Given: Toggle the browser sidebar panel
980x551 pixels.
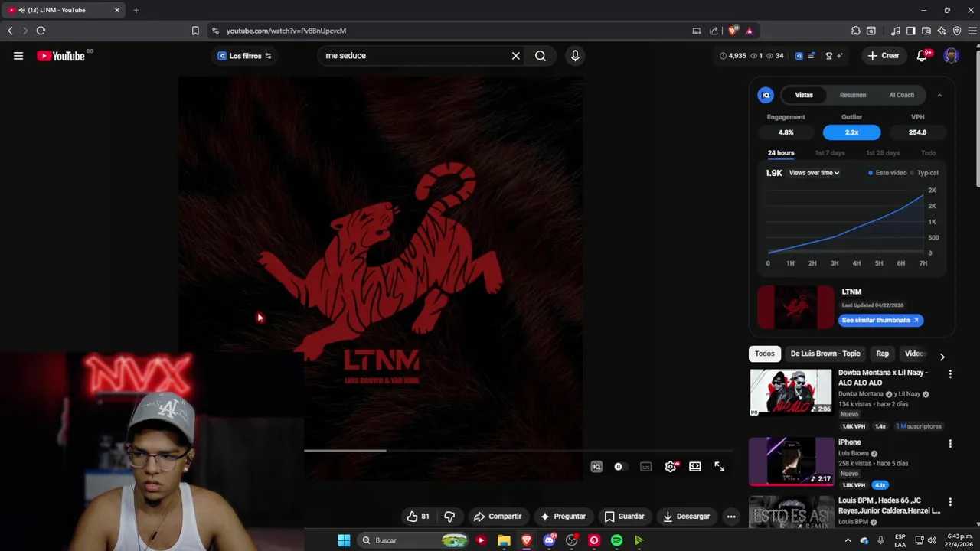Looking at the screenshot, I should 910,31.
